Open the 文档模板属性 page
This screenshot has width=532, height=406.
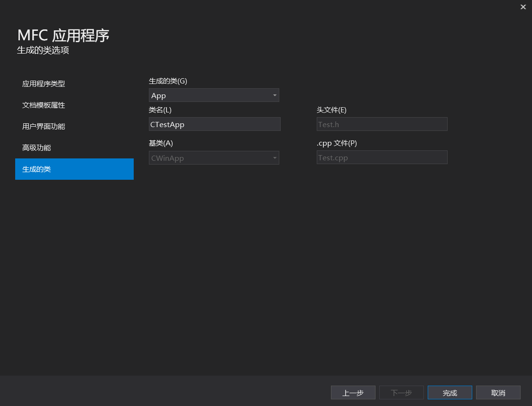[x=43, y=105]
